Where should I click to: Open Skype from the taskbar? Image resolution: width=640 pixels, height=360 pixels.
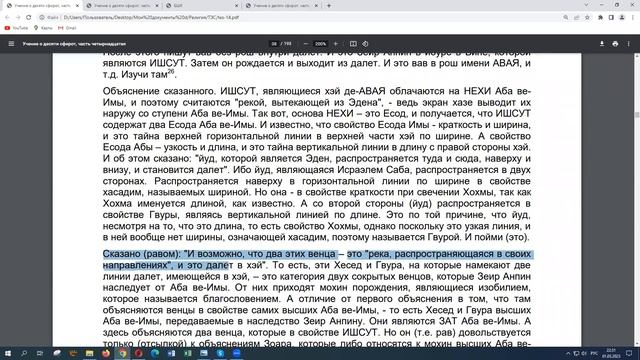(x=220, y=353)
